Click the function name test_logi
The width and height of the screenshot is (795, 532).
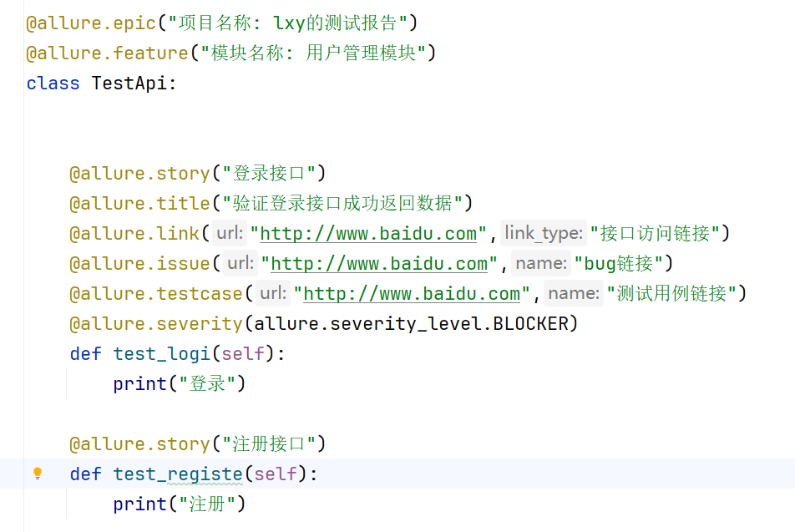click(161, 353)
